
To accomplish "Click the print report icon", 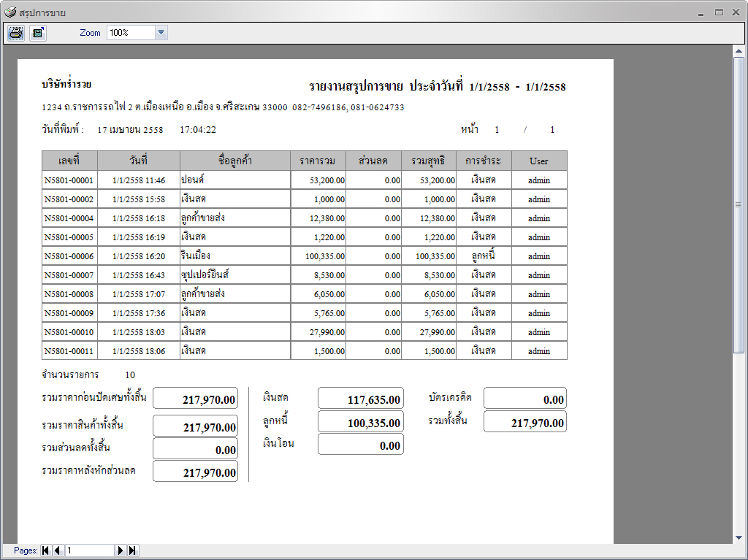I will point(16,33).
